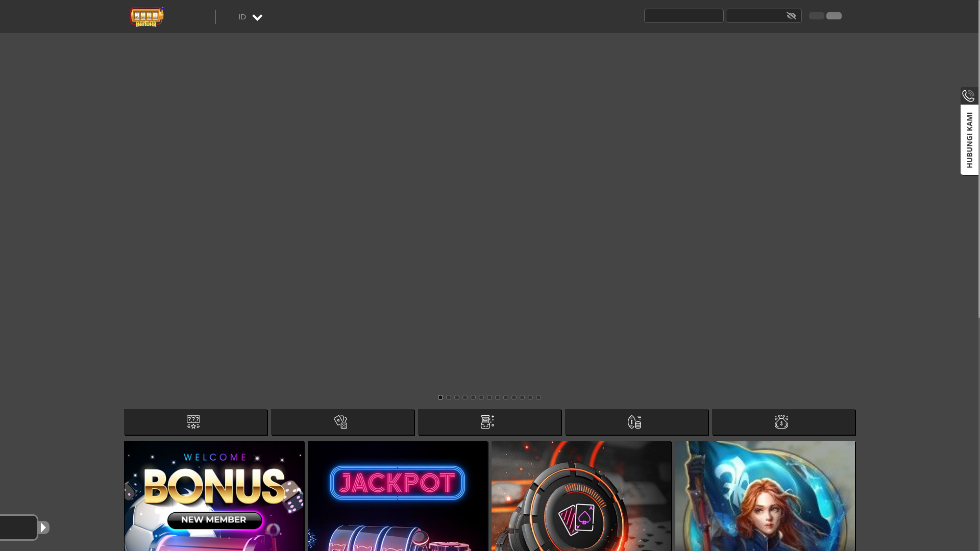This screenshot has width=980, height=551.
Task: Open the sports ball and coins category
Action: [x=636, y=422]
